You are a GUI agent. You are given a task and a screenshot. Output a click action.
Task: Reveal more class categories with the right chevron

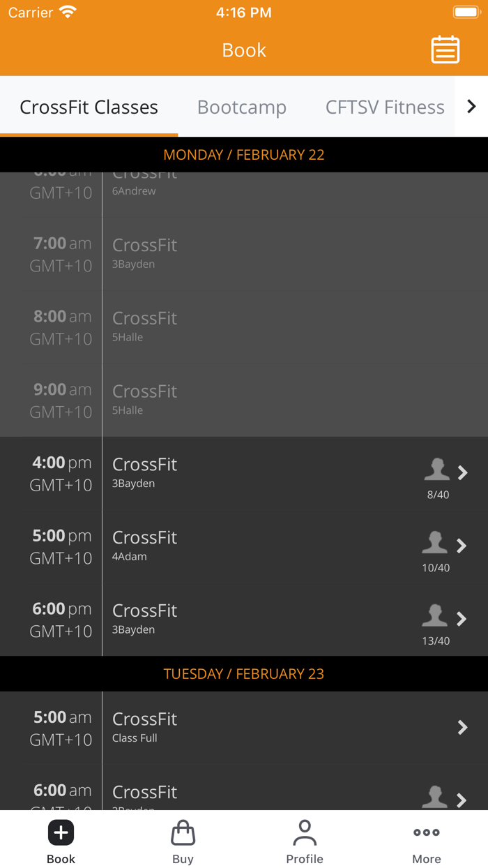[471, 107]
